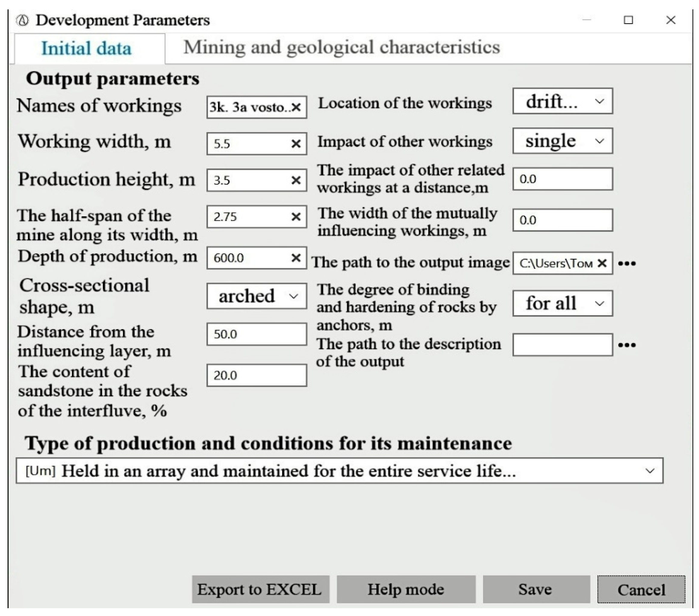Clear the Working width value

[296, 144]
